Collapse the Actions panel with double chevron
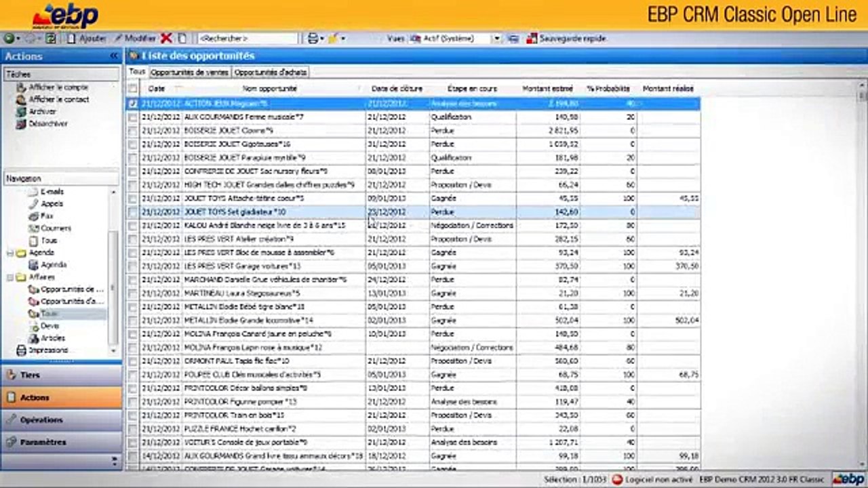This screenshot has width=868, height=488. point(114,56)
